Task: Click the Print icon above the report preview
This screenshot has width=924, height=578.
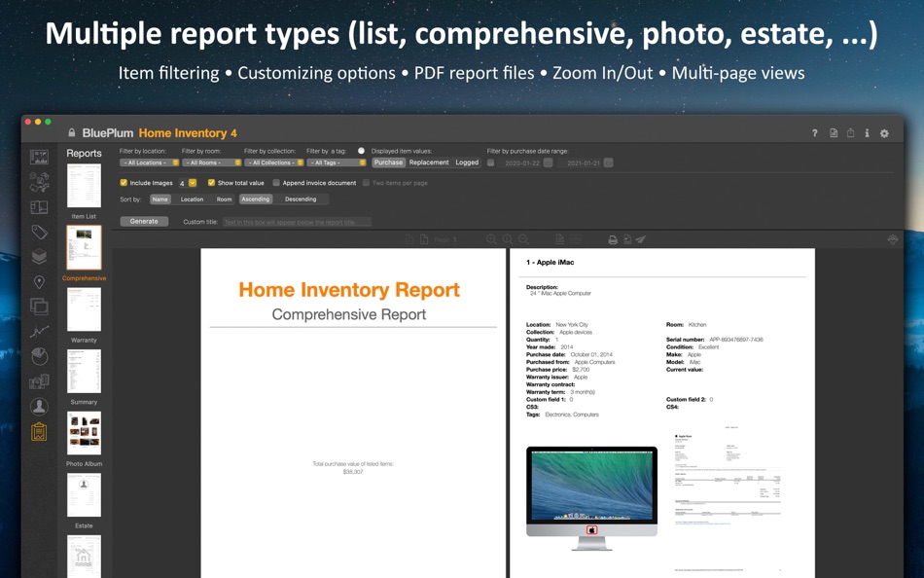Action: click(612, 238)
